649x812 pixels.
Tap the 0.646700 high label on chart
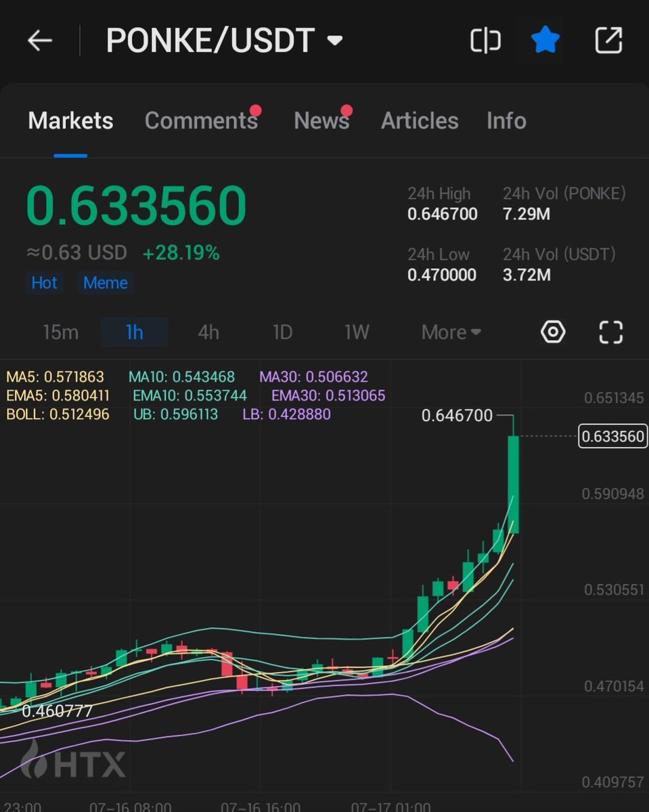[457, 415]
